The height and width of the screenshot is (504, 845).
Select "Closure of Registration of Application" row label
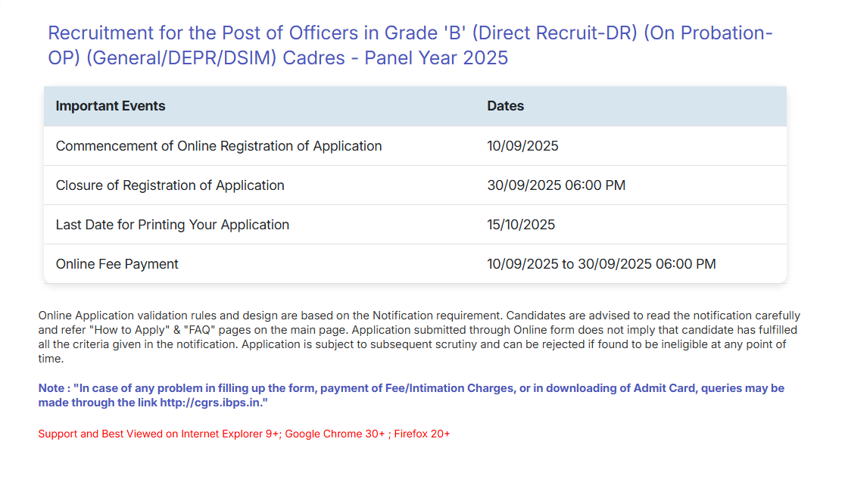click(170, 185)
